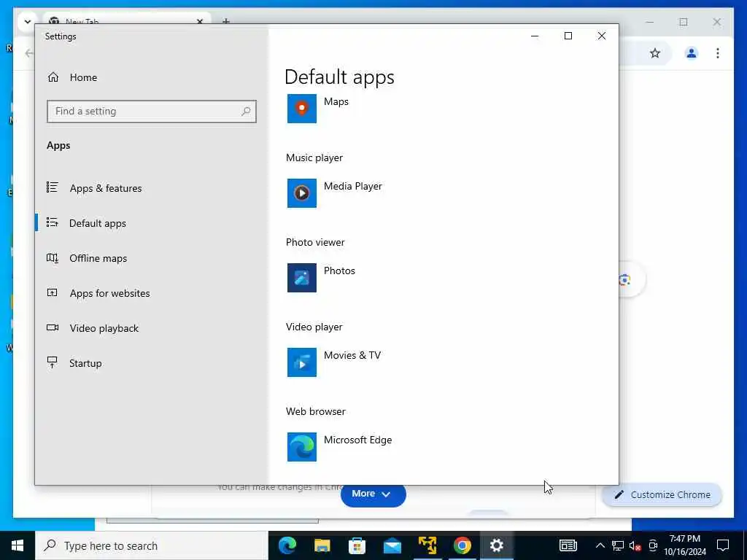Click Google Lens icon in Chrome search box
This screenshot has width=747, height=560.
point(625,280)
